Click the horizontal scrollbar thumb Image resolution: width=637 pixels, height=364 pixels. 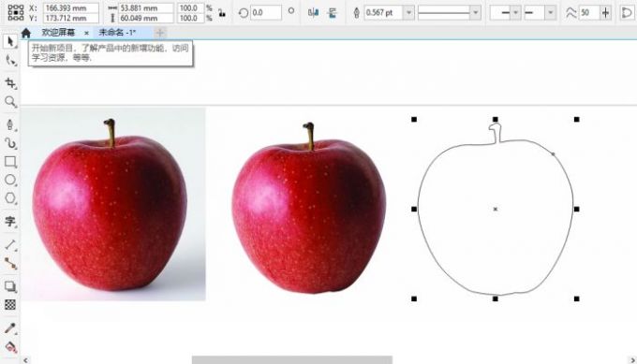pos(292,359)
